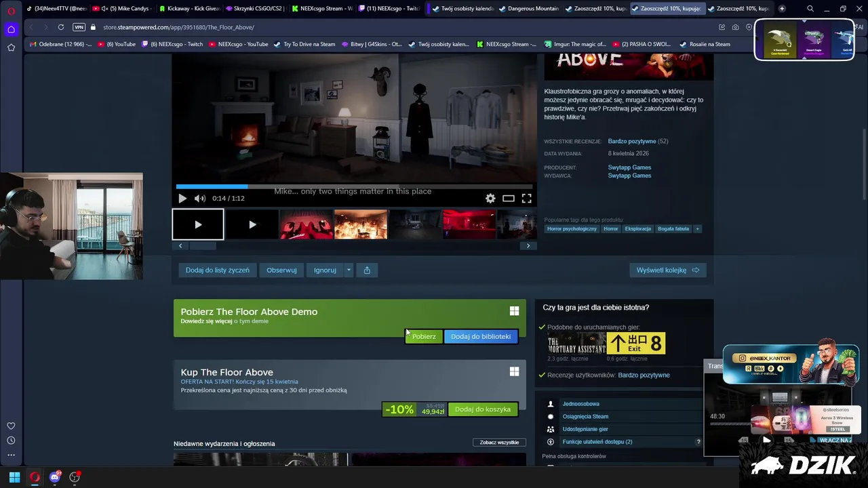868x488 pixels.
Task: Enter fullscreen on the trailer video
Action: tap(526, 198)
